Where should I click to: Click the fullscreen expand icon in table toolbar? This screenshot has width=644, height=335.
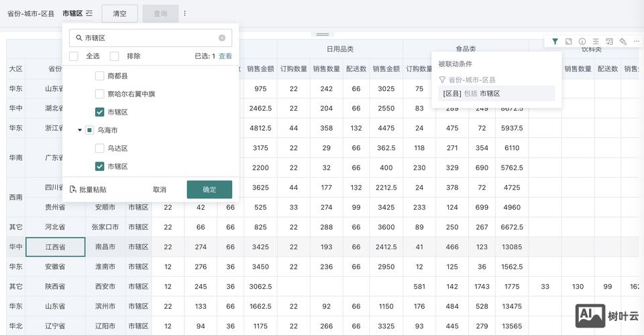(x=568, y=42)
